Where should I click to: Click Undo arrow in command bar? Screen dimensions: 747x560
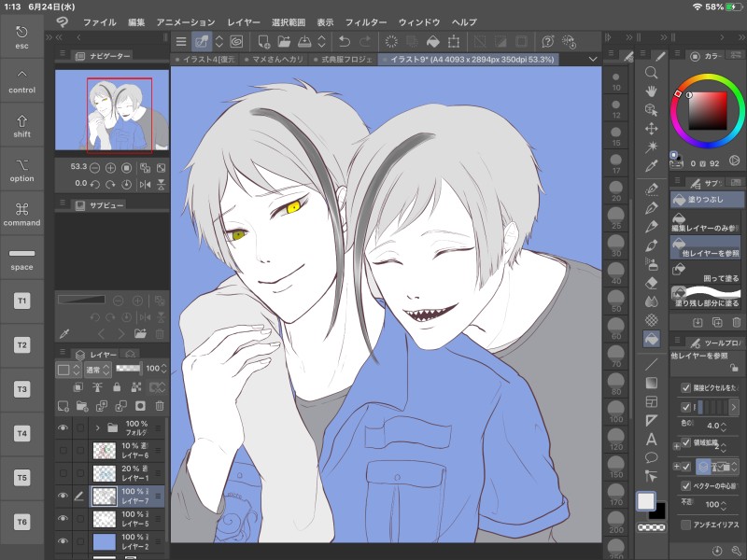point(344,42)
